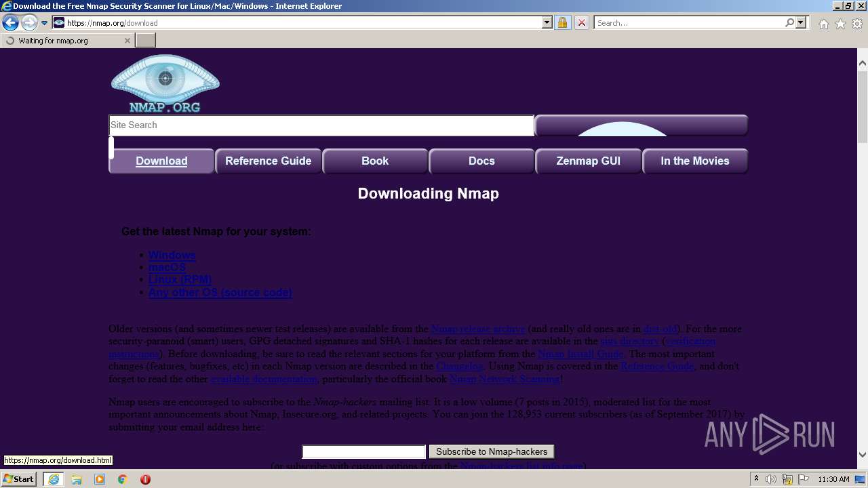Open the Nmap Network Scanning book link
Image resolution: width=868 pixels, height=488 pixels.
505,379
